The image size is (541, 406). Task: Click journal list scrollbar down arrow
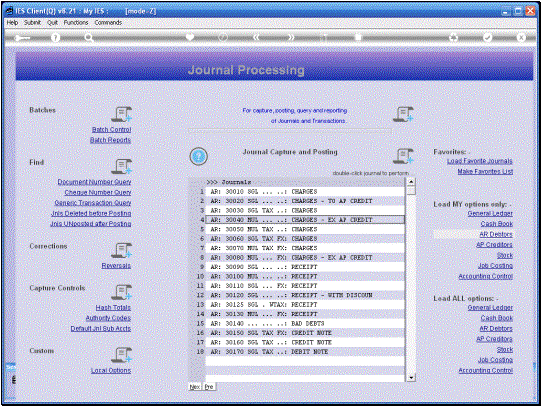(x=411, y=378)
